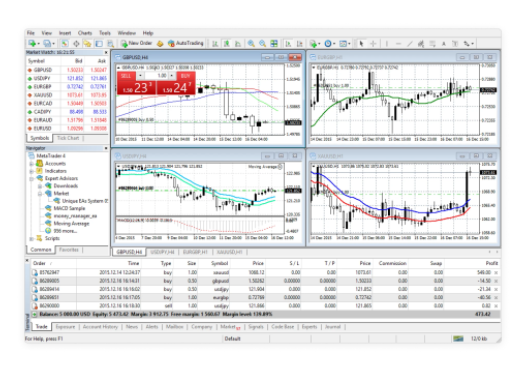Toggle AutoTrading on or off
The width and height of the screenshot is (522, 379).
tap(185, 43)
